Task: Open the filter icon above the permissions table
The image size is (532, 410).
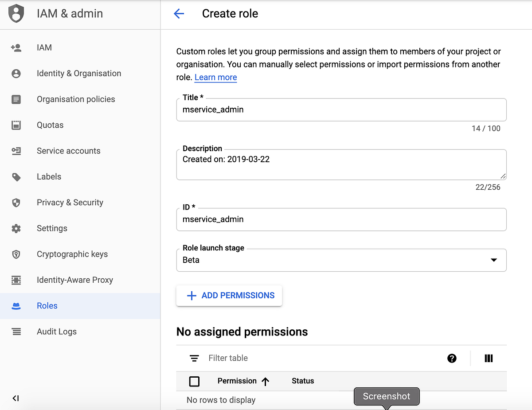Action: [194, 358]
